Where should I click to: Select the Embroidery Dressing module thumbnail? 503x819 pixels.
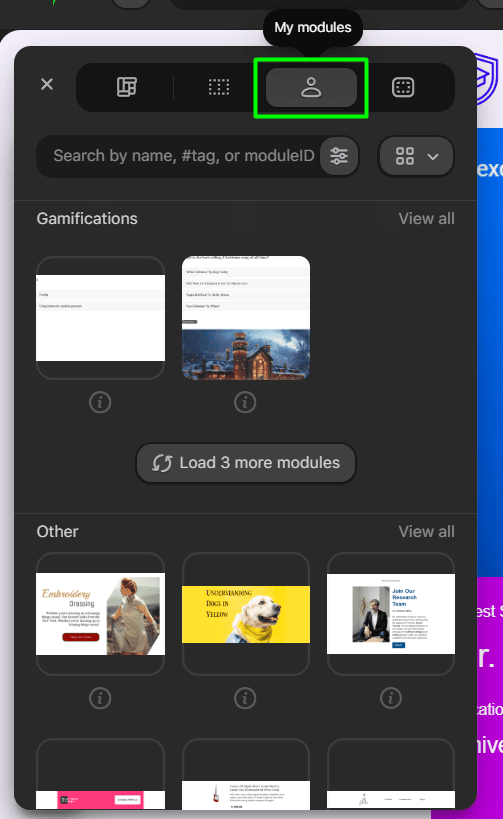100,614
